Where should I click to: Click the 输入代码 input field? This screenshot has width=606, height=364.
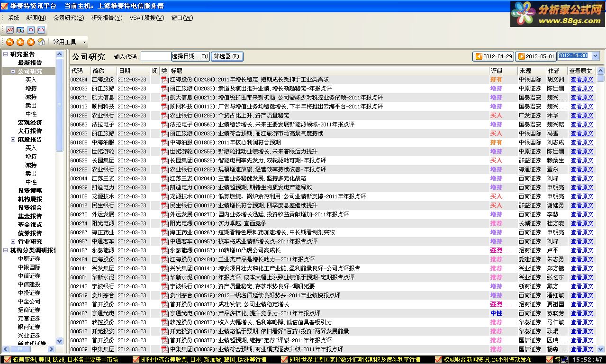156,56
